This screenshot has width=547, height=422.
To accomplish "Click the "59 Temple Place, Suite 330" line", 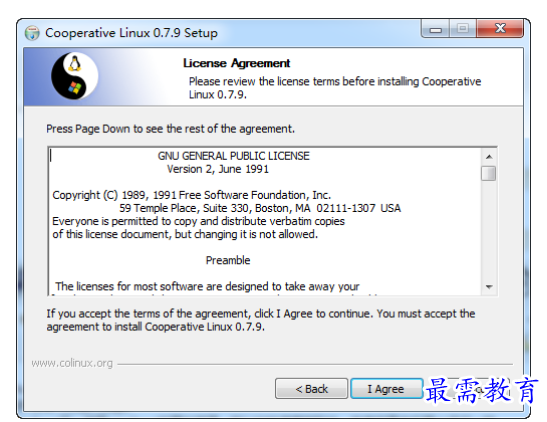I will click(x=260, y=208).
